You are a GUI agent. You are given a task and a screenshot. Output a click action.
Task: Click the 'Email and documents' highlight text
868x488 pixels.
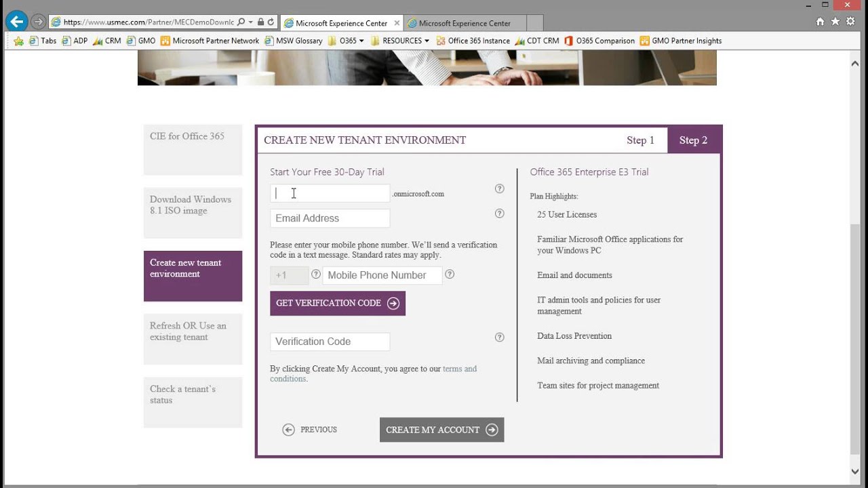click(574, 275)
